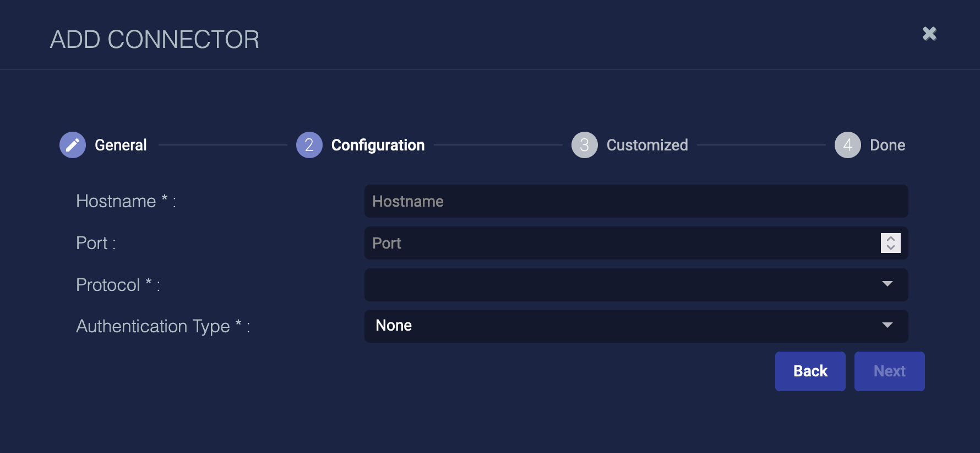
Task: Click the step 4 circle icon
Action: pos(847,145)
